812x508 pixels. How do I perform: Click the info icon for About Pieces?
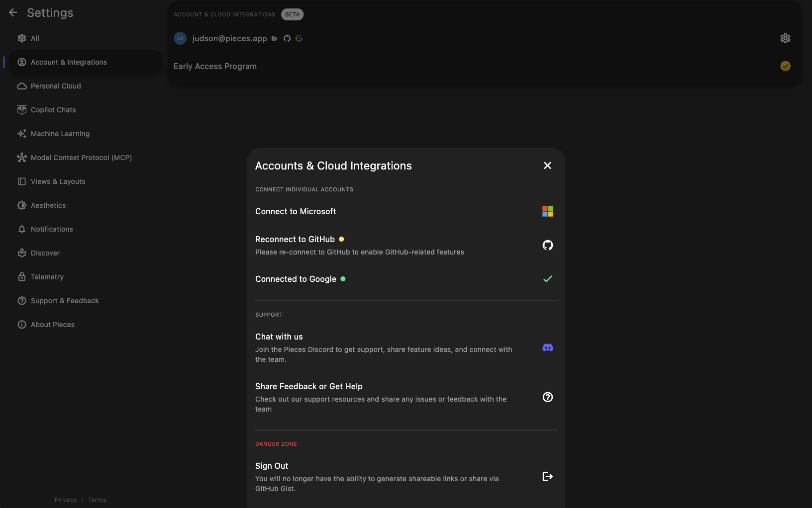(22, 325)
